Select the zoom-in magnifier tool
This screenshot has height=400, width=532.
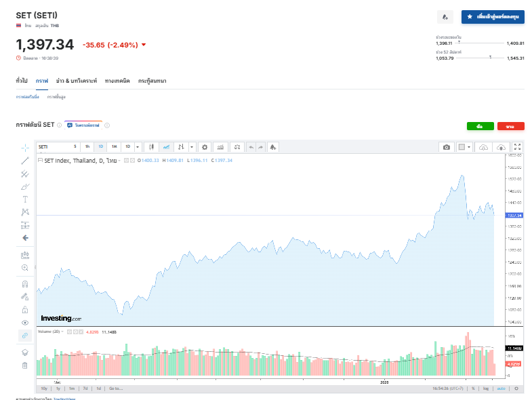click(x=25, y=268)
